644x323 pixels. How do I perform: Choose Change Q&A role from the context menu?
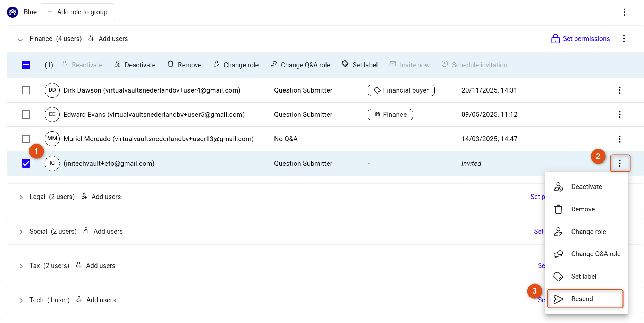coord(586,254)
